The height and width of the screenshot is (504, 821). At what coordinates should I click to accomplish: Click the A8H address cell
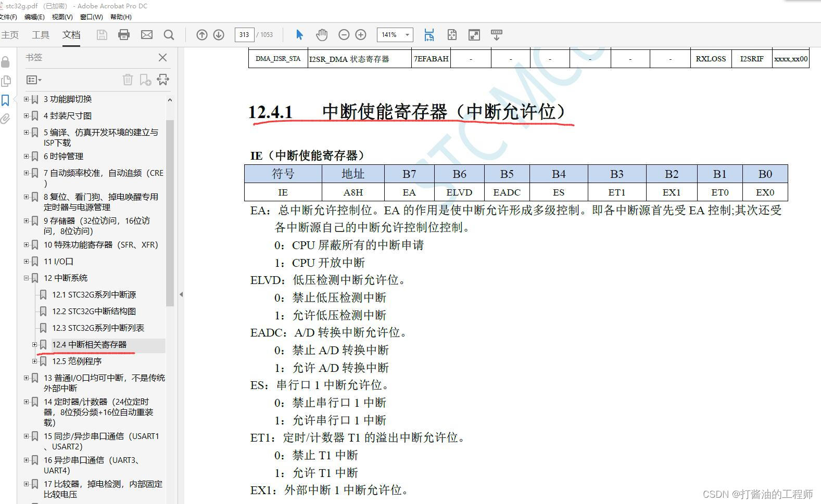(353, 192)
